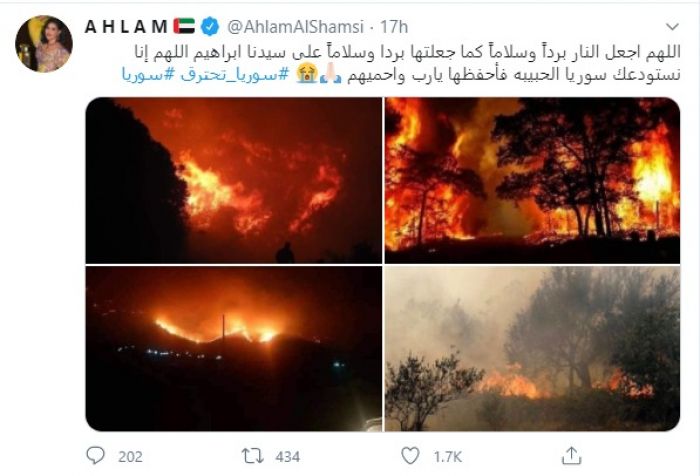Click the UAE flag emoji beside name

184,26
